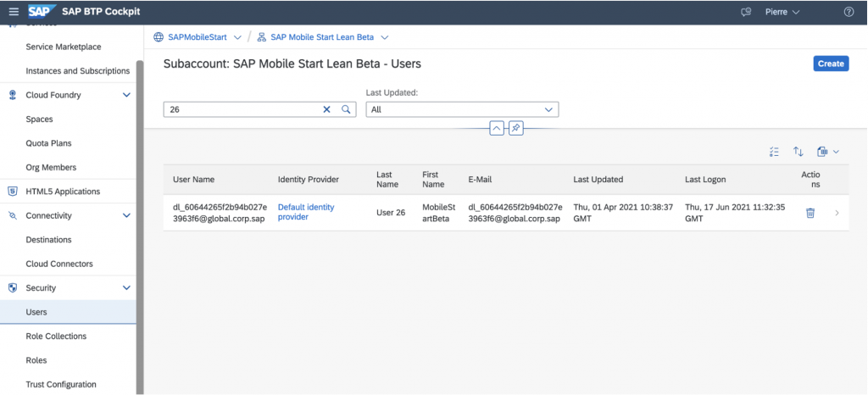
Task: Click the E-Mail column header
Action: click(480, 179)
